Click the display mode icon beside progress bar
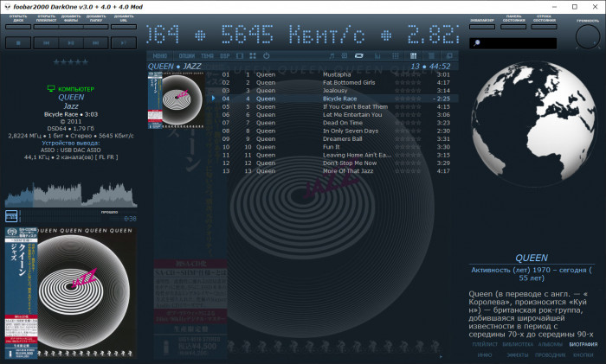Screen dimensions: 606x364 tap(11, 216)
